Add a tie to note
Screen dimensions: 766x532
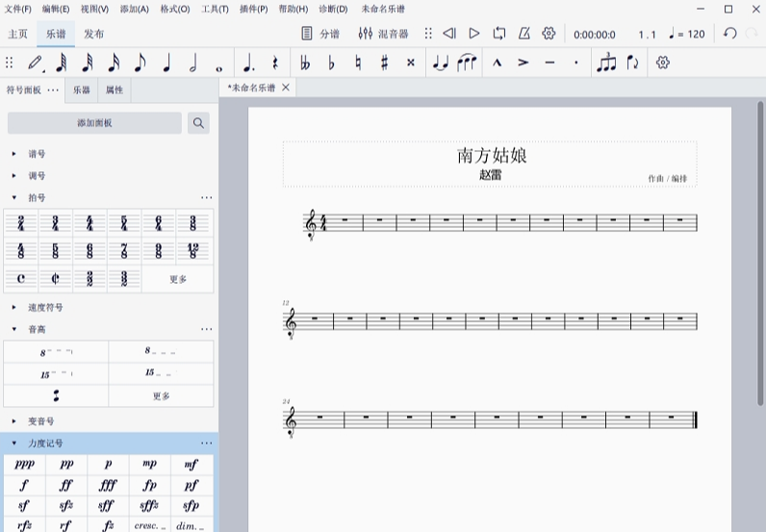click(441, 63)
